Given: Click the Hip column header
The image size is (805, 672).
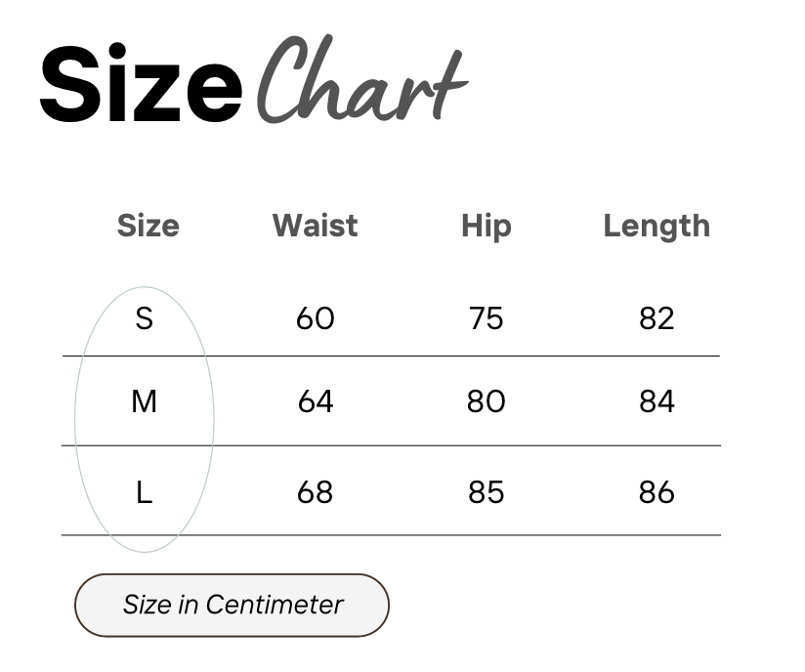Looking at the screenshot, I should 487,227.
